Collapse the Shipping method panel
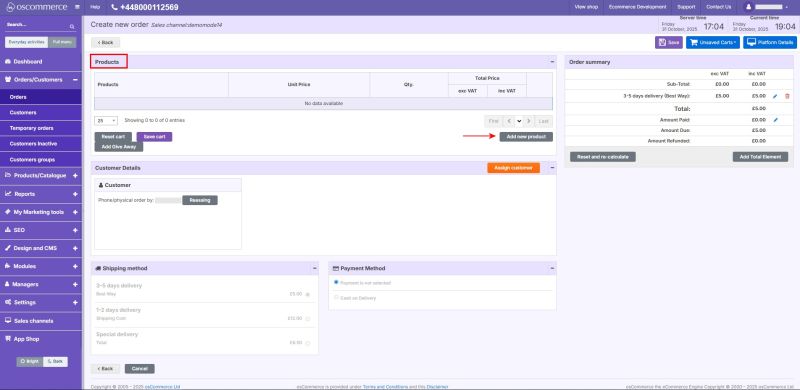 (314, 268)
